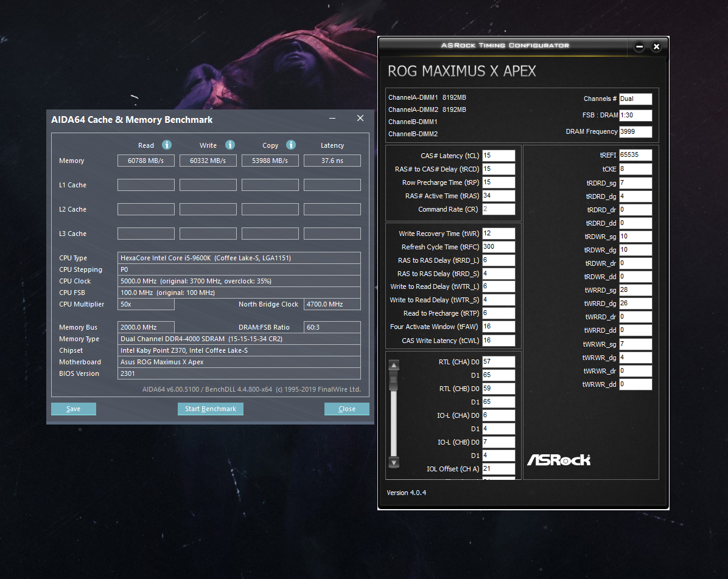The height and width of the screenshot is (579, 728).
Task: Select the Four Activate Window (tFAW) field
Action: click(499, 327)
